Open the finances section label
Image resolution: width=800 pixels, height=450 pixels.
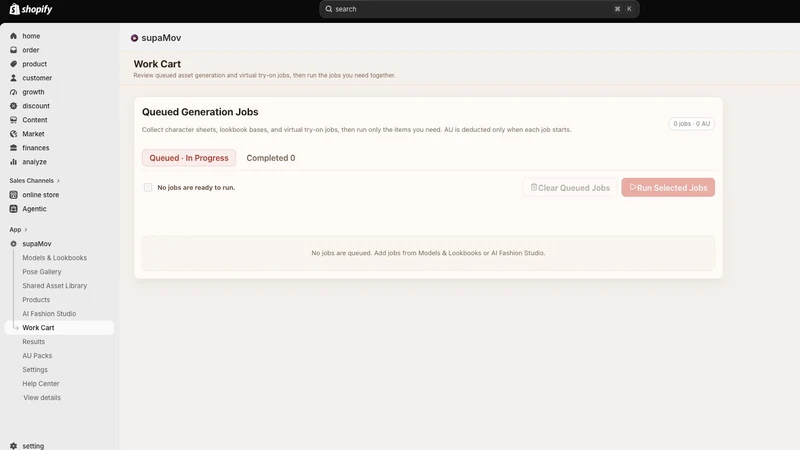click(36, 148)
